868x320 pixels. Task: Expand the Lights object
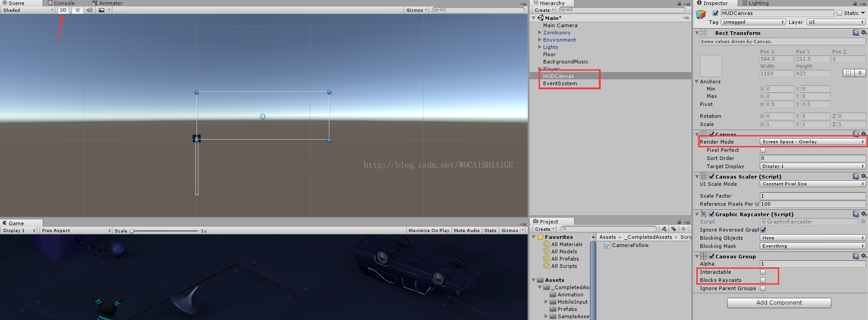coord(540,47)
